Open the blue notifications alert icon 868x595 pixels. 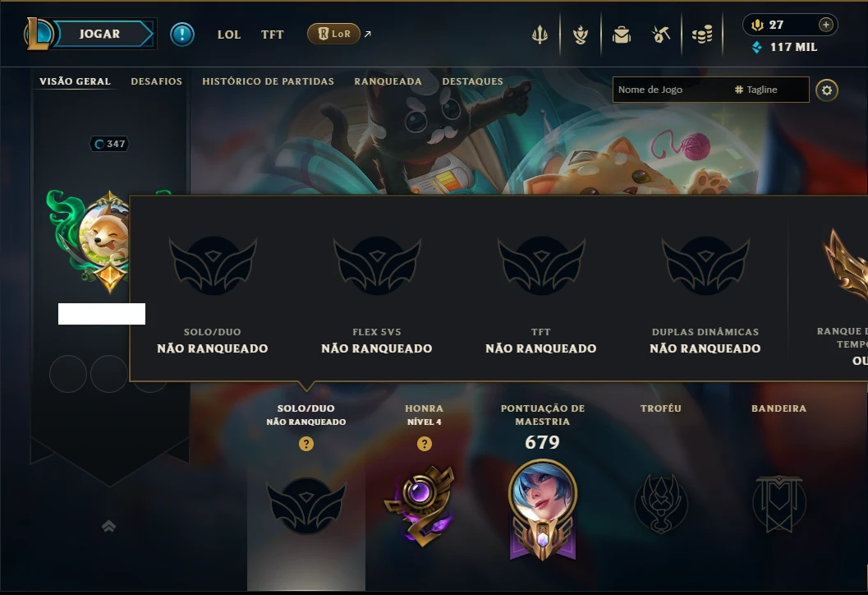pos(182,35)
